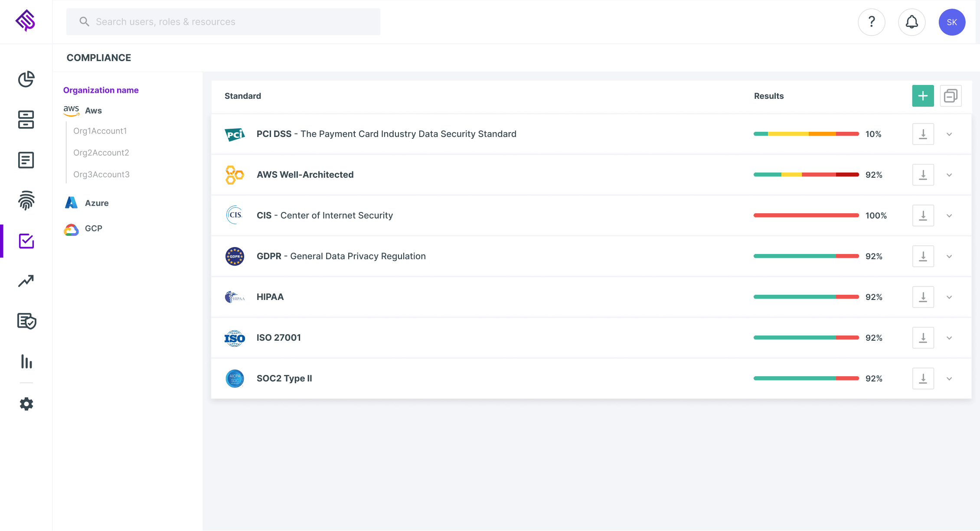Focus the search users, roles & resources field
Screen dimensions: 980x531
click(x=223, y=22)
